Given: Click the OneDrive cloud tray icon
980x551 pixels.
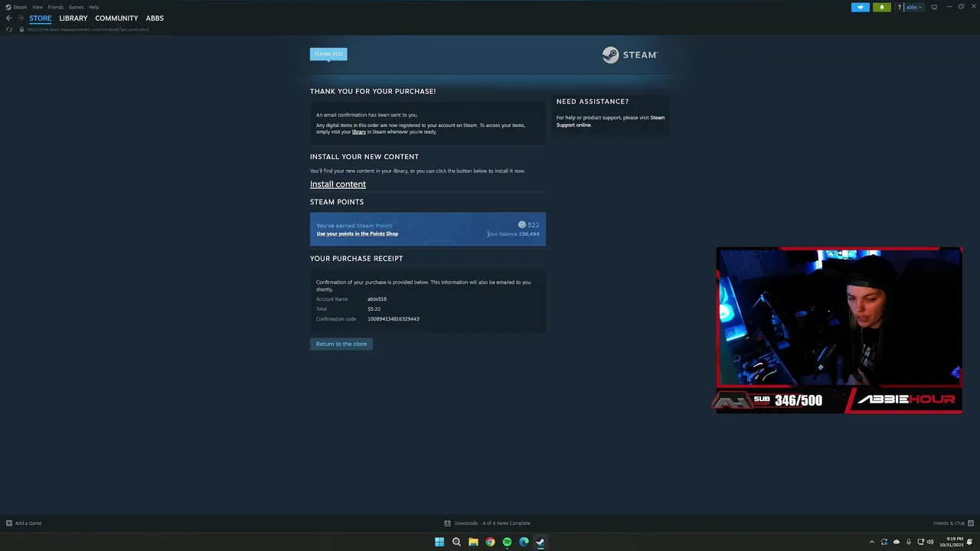Looking at the screenshot, I should click(897, 542).
